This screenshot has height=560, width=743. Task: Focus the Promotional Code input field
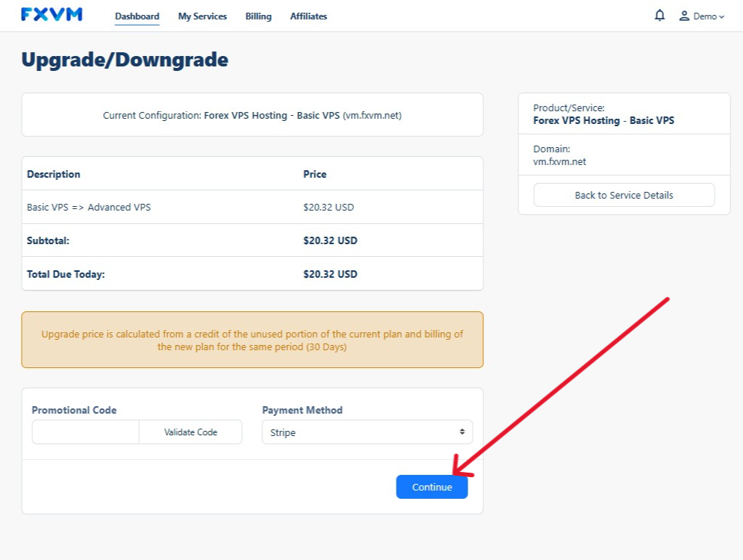85,432
